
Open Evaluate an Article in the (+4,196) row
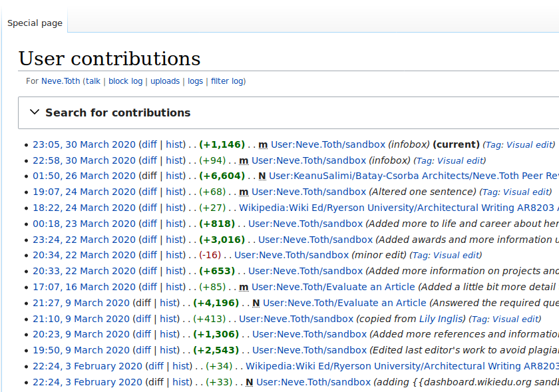[x=345, y=303]
